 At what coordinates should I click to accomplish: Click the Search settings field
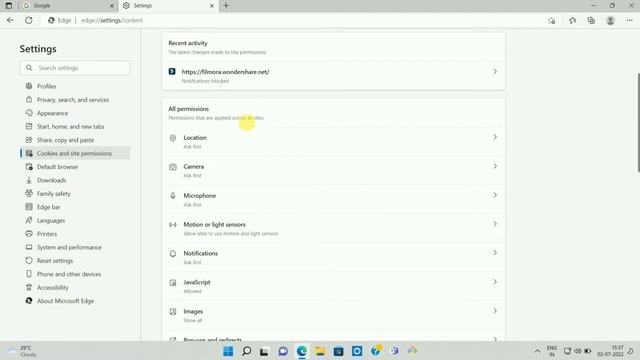pyautogui.click(x=75, y=68)
